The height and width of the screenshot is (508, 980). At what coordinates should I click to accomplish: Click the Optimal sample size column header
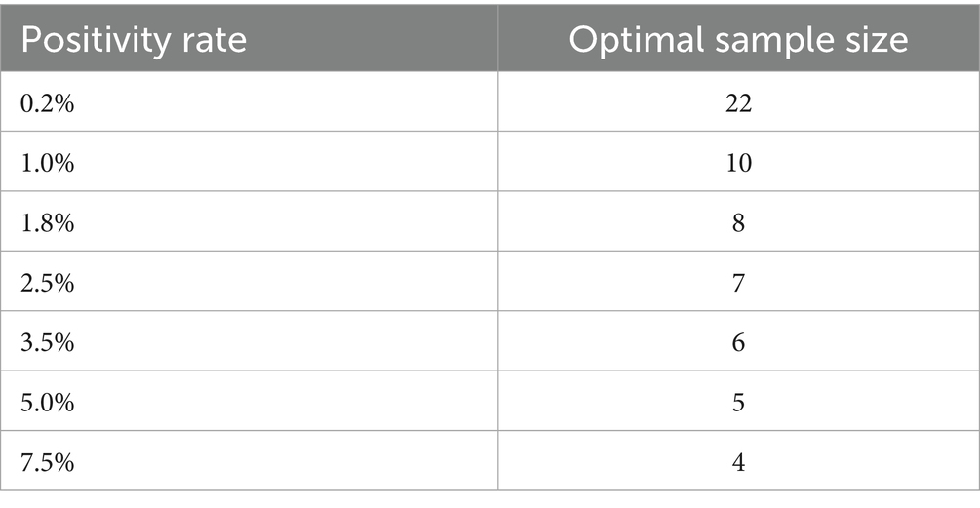(x=738, y=39)
